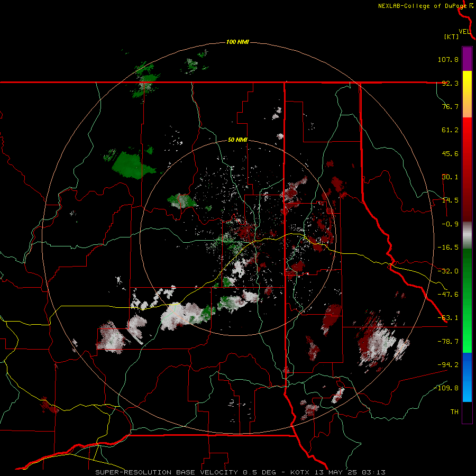This screenshot has width=476, height=476.
Task: Click the SUPER-RESOLUTION BASE VELOCITY caption text
Action: point(167,472)
